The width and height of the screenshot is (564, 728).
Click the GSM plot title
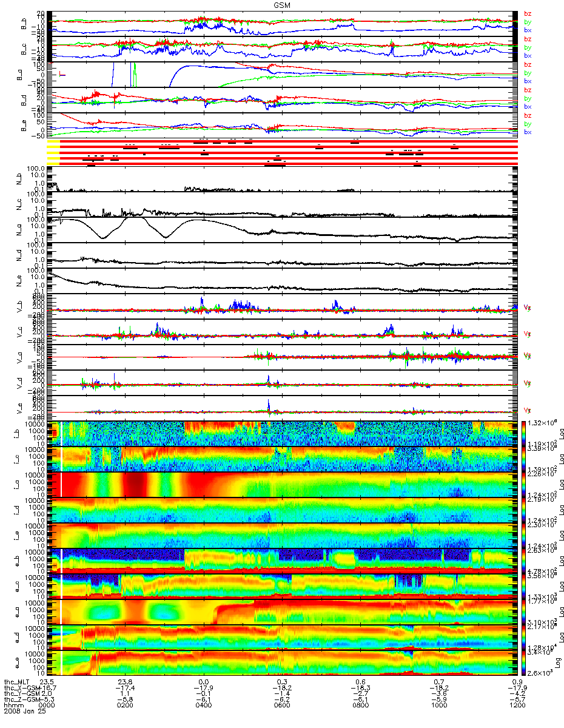coord(281,4)
